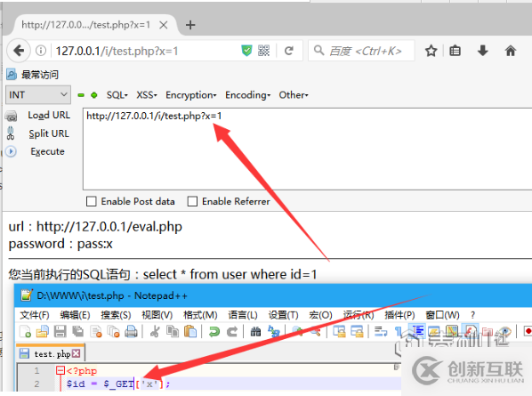Bookmark page with the star icon
Viewport: 532px width, 396px height.
click(x=431, y=51)
